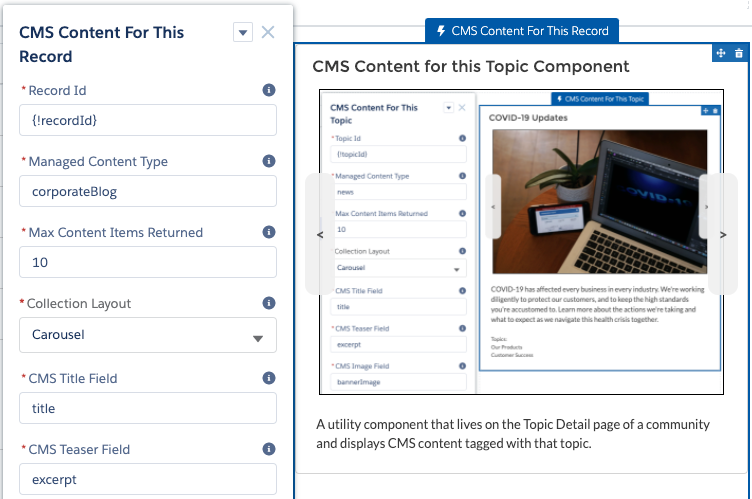Click info icon next to CMS Title Field
This screenshot has height=499, width=752.
(268, 378)
